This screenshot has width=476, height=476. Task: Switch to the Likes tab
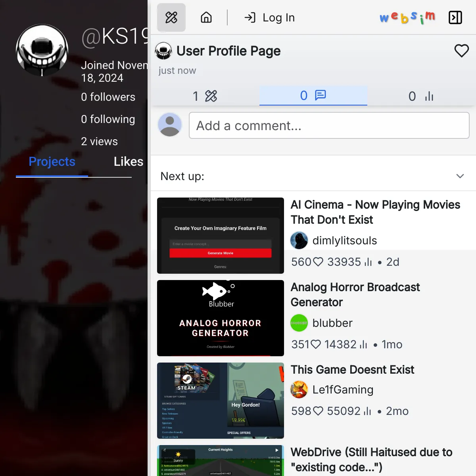(128, 161)
